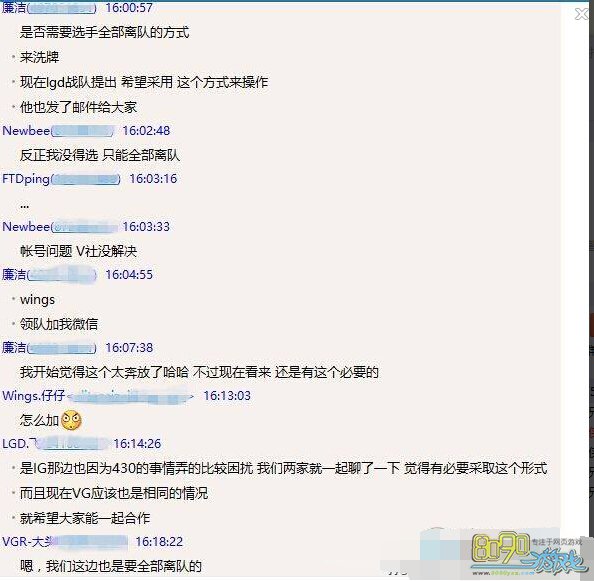Select message 领队加我微信
The width and height of the screenshot is (594, 581).
click(x=59, y=324)
